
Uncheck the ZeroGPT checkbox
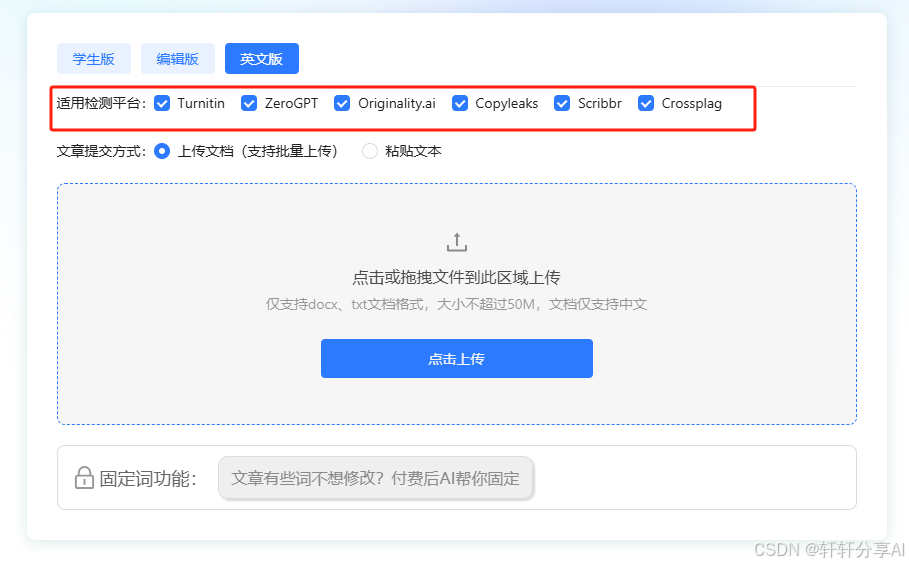(249, 104)
